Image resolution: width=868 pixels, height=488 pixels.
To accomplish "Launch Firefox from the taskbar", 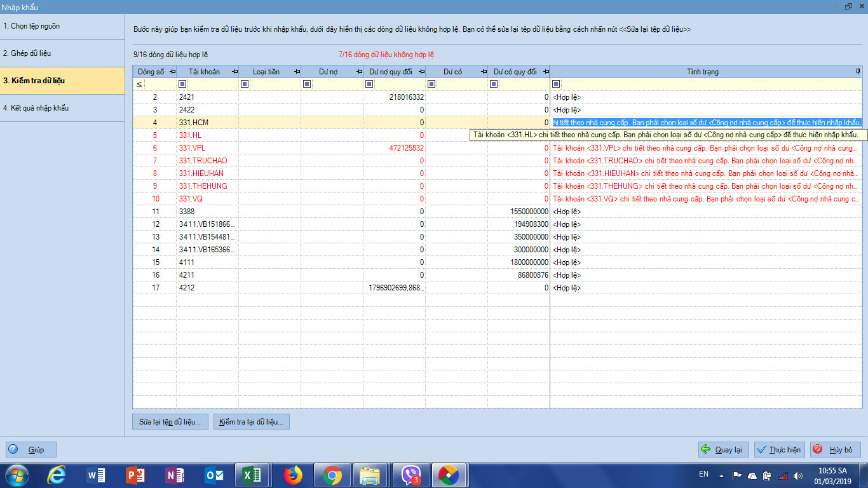I will point(293,475).
